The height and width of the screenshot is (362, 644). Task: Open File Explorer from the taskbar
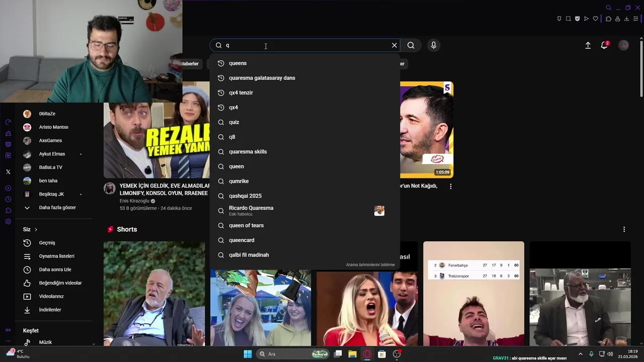pyautogui.click(x=352, y=354)
